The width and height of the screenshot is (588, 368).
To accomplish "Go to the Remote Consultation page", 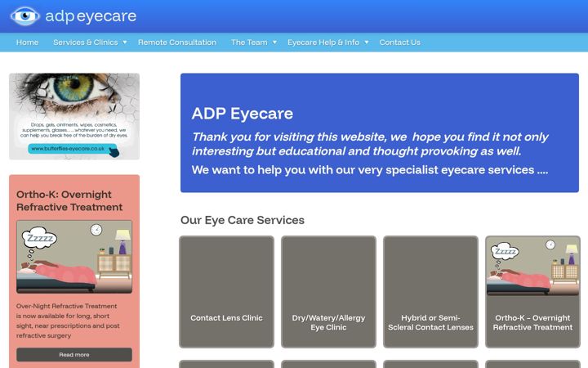I will pyautogui.click(x=177, y=43).
